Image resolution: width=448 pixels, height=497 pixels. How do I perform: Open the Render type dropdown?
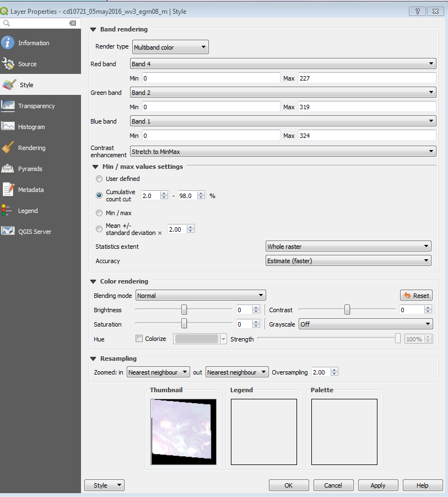click(x=170, y=47)
